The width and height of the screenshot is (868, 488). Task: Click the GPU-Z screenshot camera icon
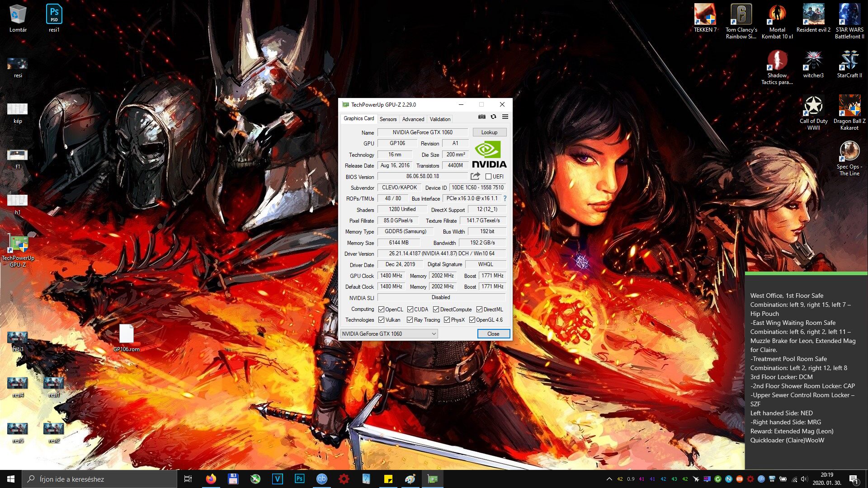pos(482,117)
